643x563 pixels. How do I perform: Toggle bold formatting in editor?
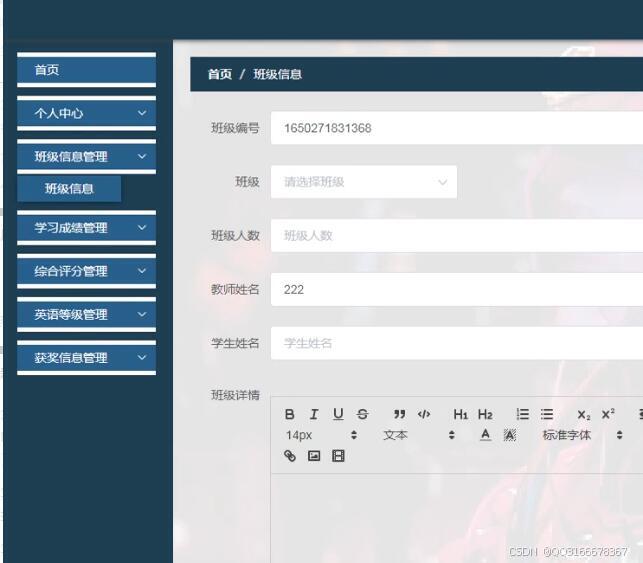[x=290, y=414]
